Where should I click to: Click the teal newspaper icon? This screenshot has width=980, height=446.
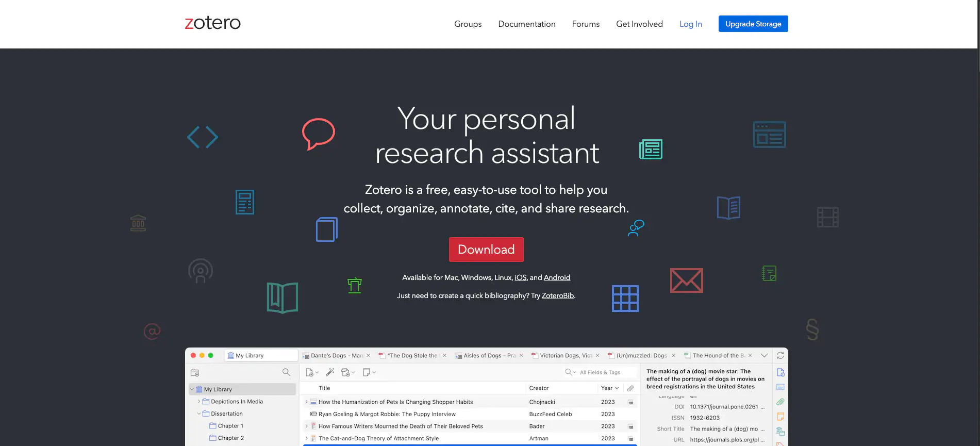(651, 150)
